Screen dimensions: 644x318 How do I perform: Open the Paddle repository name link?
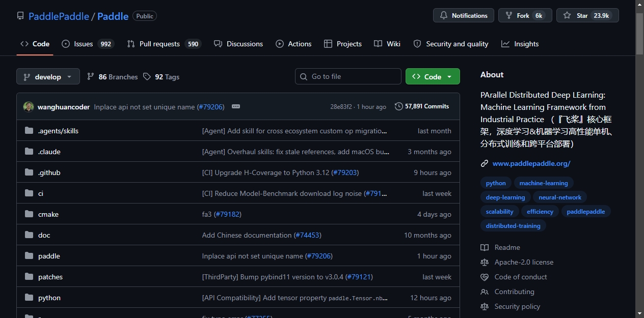pos(113,16)
